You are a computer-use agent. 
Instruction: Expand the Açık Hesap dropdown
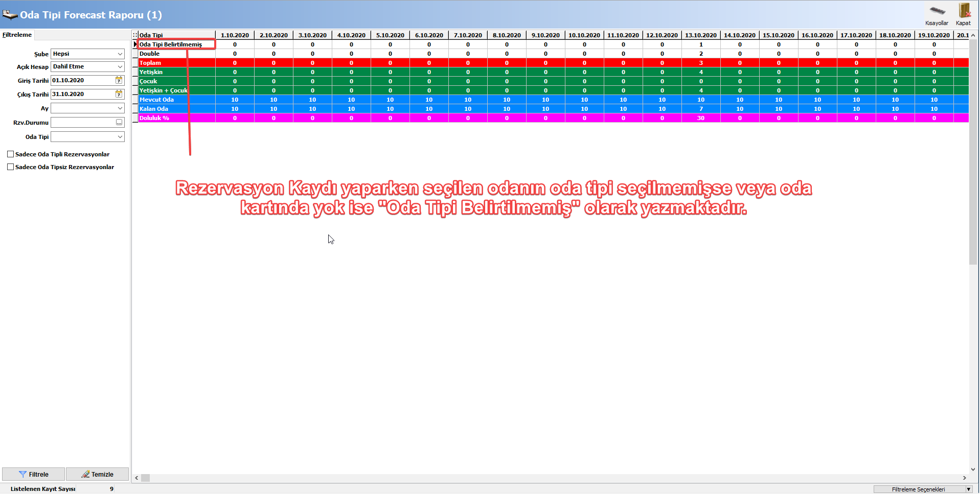pyautogui.click(x=120, y=66)
